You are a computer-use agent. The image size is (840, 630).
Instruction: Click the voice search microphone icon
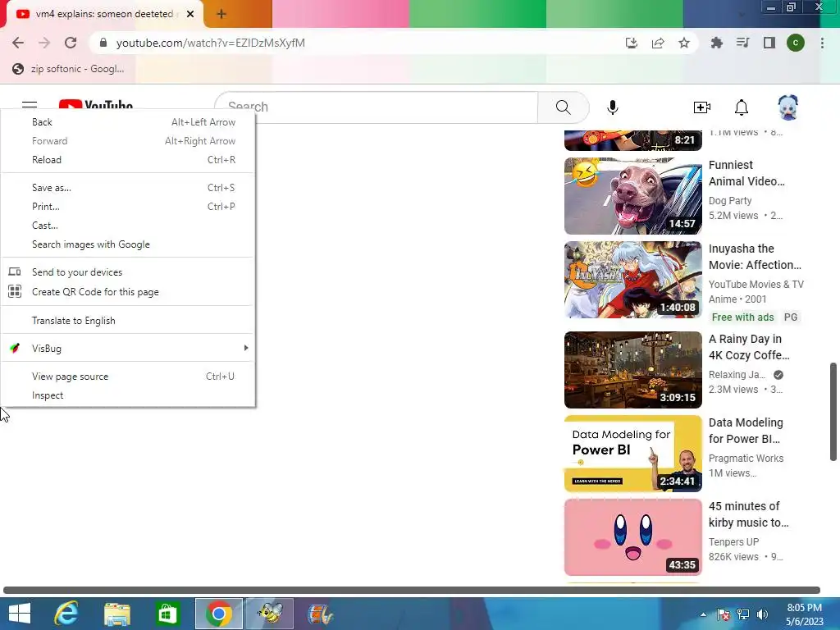(613, 107)
